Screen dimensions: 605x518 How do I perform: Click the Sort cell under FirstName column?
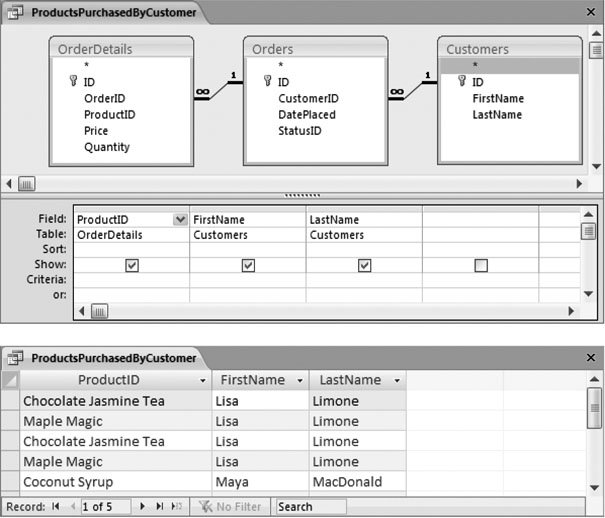[248, 250]
